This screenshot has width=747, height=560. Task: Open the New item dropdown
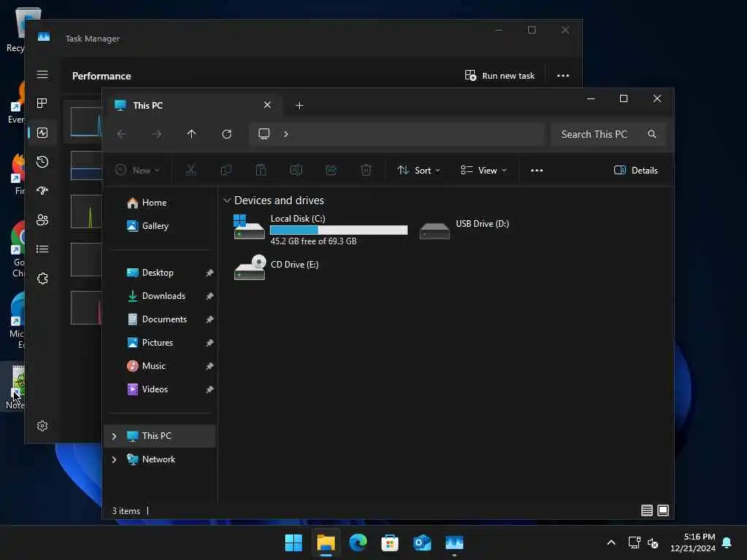click(137, 170)
